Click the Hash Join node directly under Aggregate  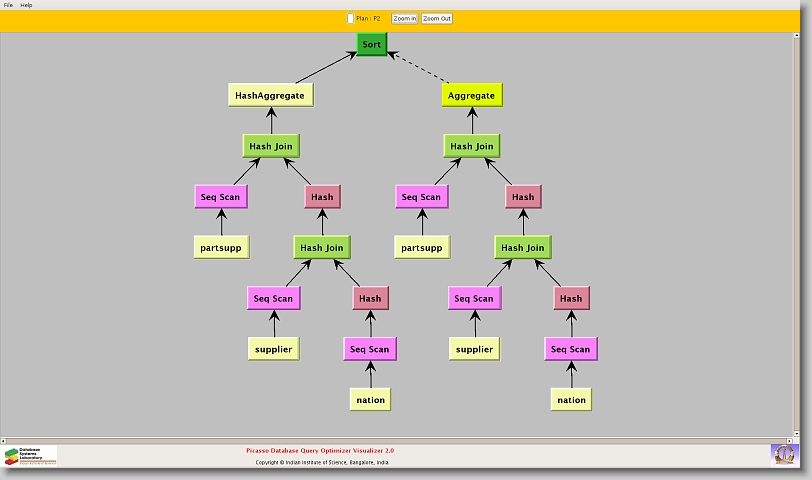point(472,146)
